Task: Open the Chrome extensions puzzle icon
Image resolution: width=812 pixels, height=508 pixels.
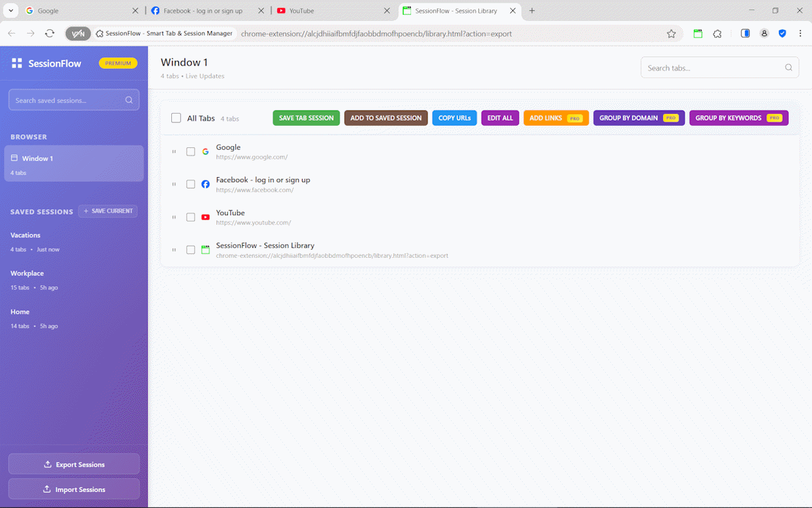Action: coord(717,34)
